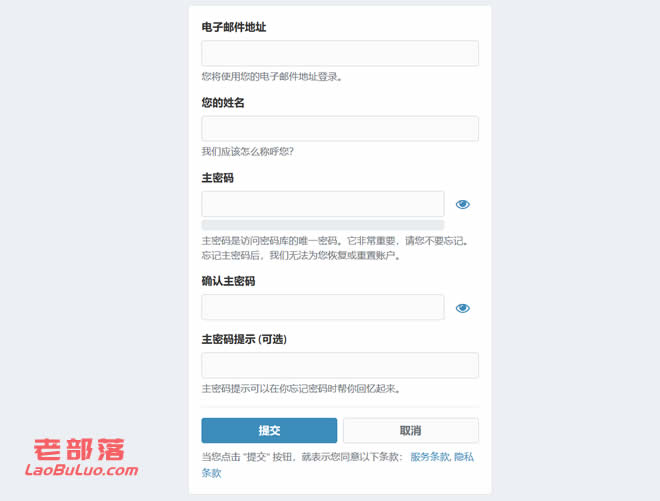The height and width of the screenshot is (501, 660).
Task: Click hint 主密码提示可以在你忘记密码时帮你回忆起来。
Action: pyautogui.click(x=301, y=388)
